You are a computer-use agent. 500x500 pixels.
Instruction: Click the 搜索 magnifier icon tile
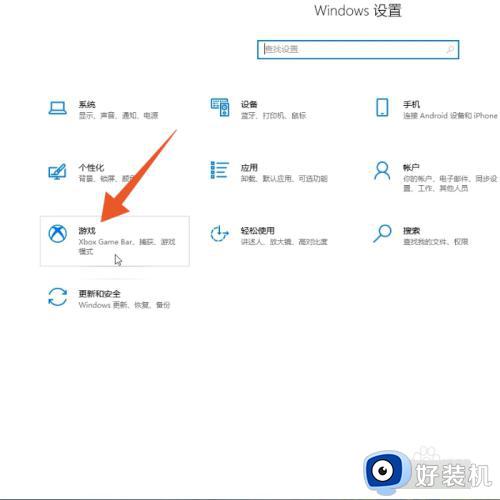click(382, 233)
